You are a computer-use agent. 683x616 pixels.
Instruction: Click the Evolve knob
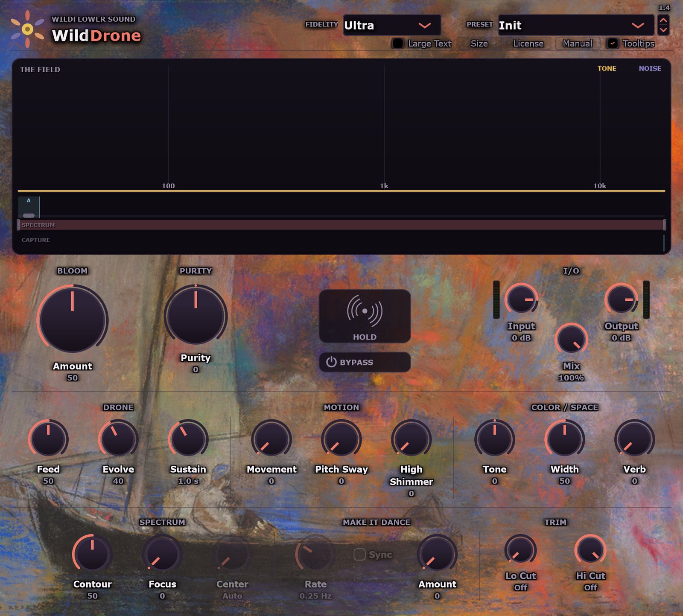(x=118, y=439)
